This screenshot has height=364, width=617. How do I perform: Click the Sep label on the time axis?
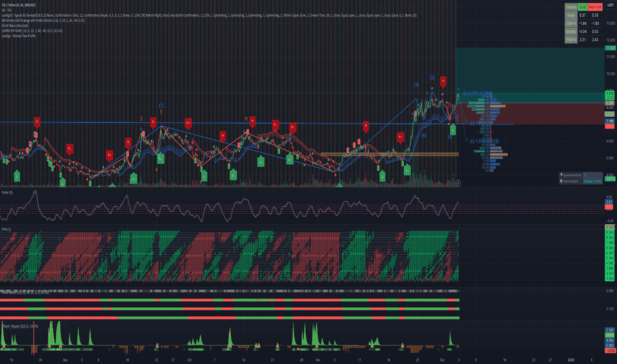(66, 359)
